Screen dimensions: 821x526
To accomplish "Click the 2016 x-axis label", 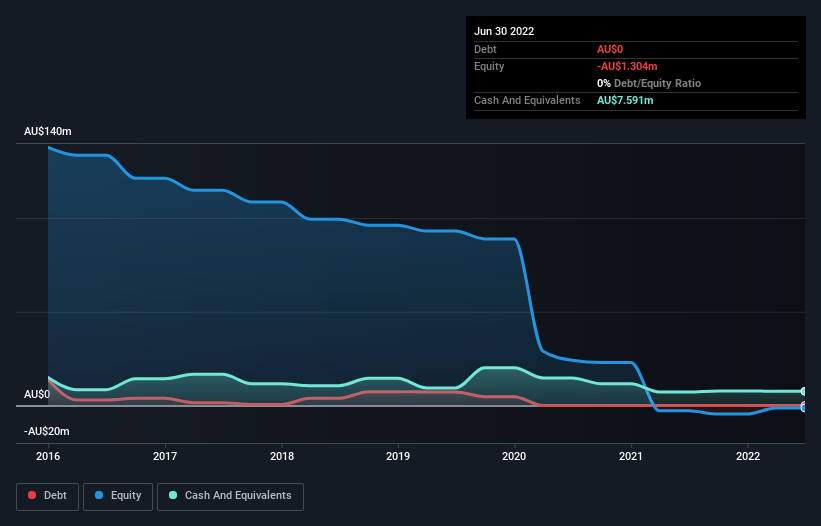I will click(x=48, y=456).
